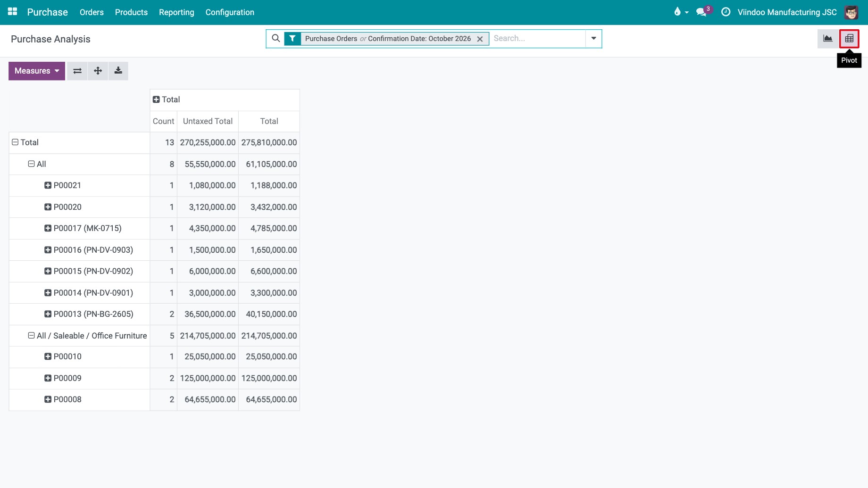Click the expand all icon
This screenshot has width=868, height=488.
(98, 71)
